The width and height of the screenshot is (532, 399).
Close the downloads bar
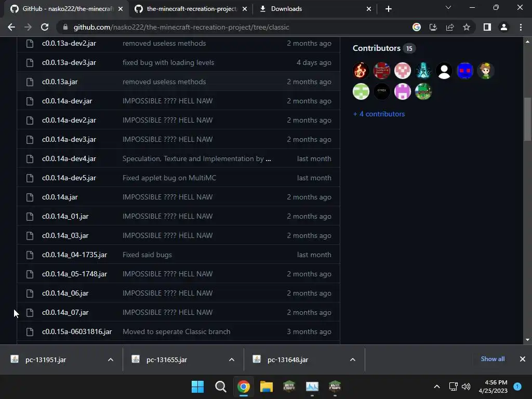coord(523,359)
